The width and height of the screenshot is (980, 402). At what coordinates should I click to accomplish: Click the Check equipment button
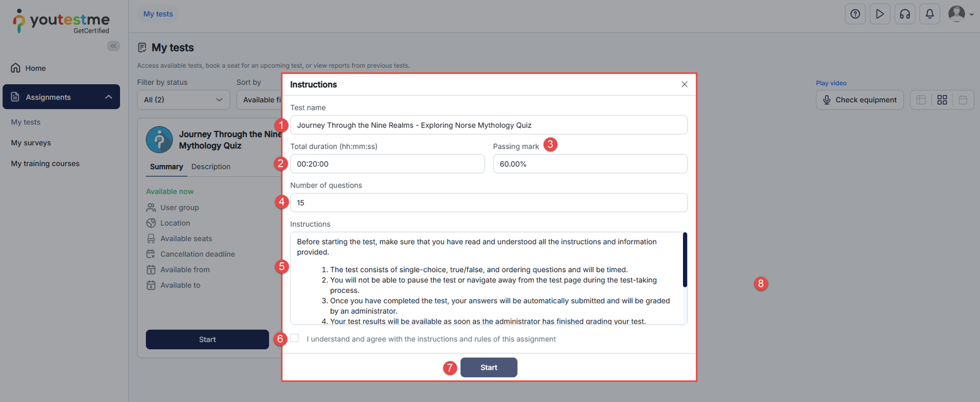pos(859,100)
